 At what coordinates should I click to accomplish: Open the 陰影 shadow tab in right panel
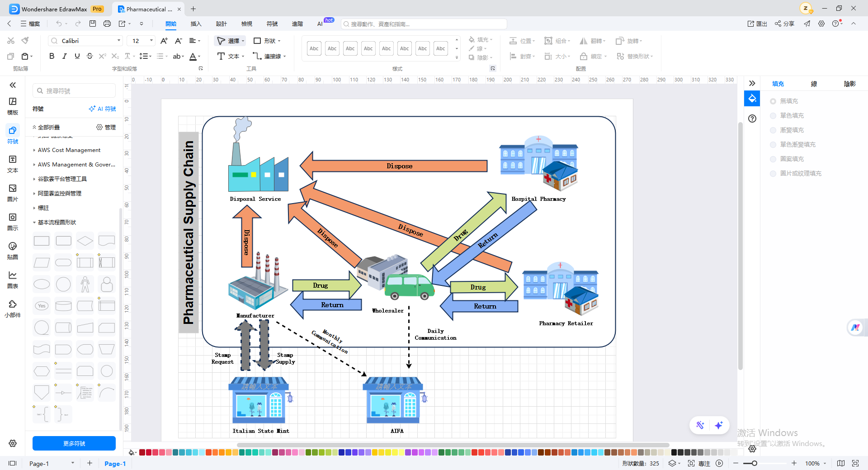click(x=849, y=84)
